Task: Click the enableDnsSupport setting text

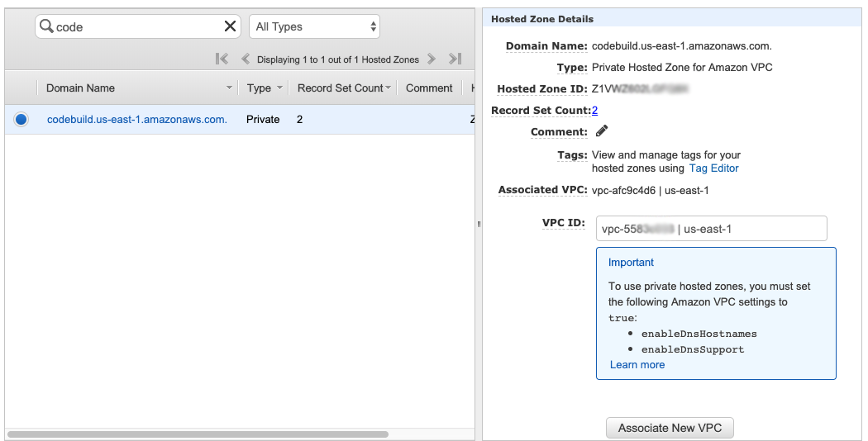Action: click(x=693, y=349)
